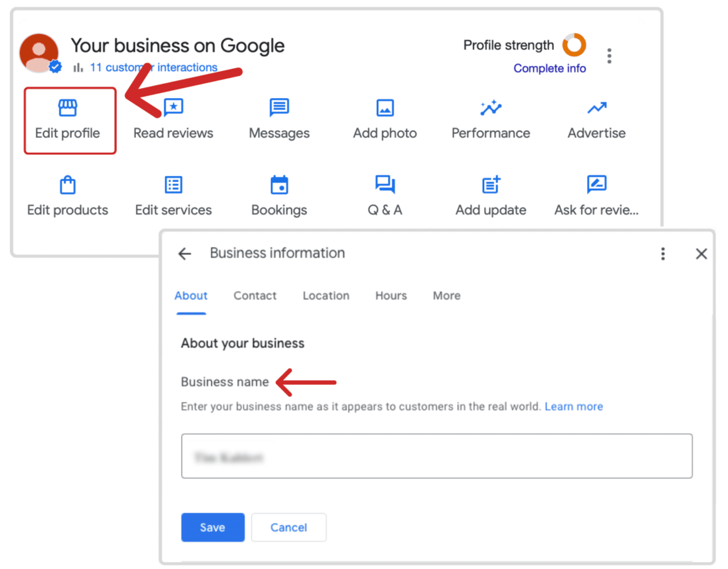Image resolution: width=728 pixels, height=569 pixels.
Task: Click the Q & A label
Action: 385,210
